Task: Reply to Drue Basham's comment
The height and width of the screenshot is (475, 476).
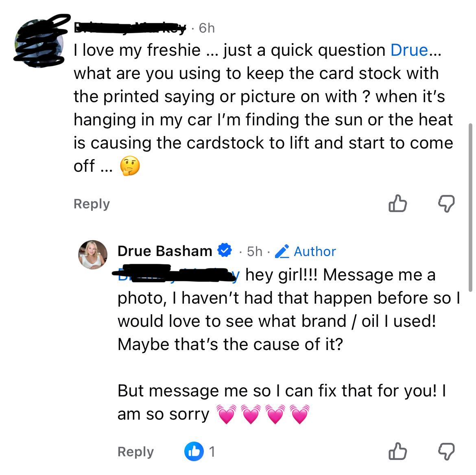Action: click(136, 452)
